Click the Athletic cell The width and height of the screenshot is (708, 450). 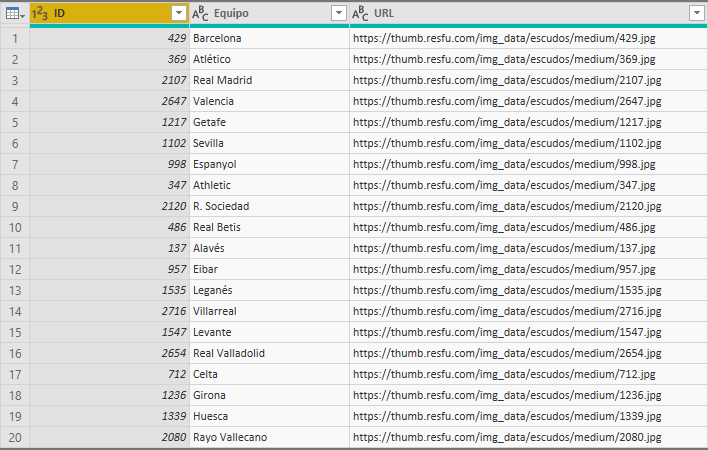tap(269, 185)
